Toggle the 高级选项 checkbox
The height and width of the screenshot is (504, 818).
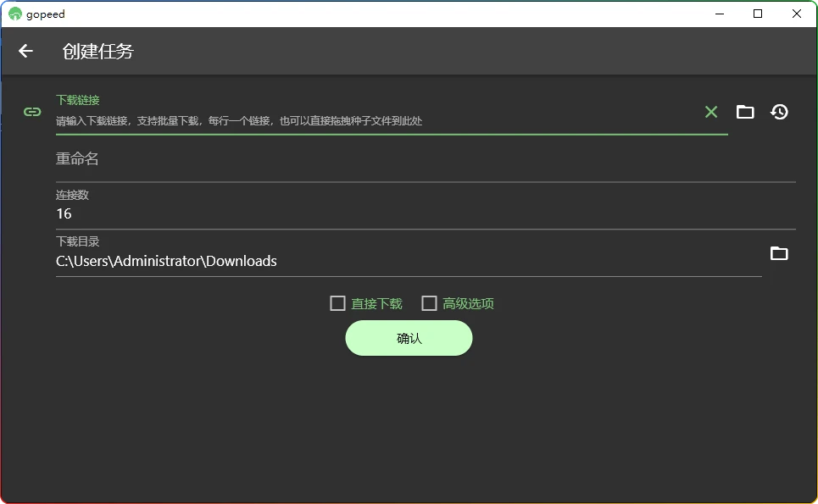click(429, 303)
